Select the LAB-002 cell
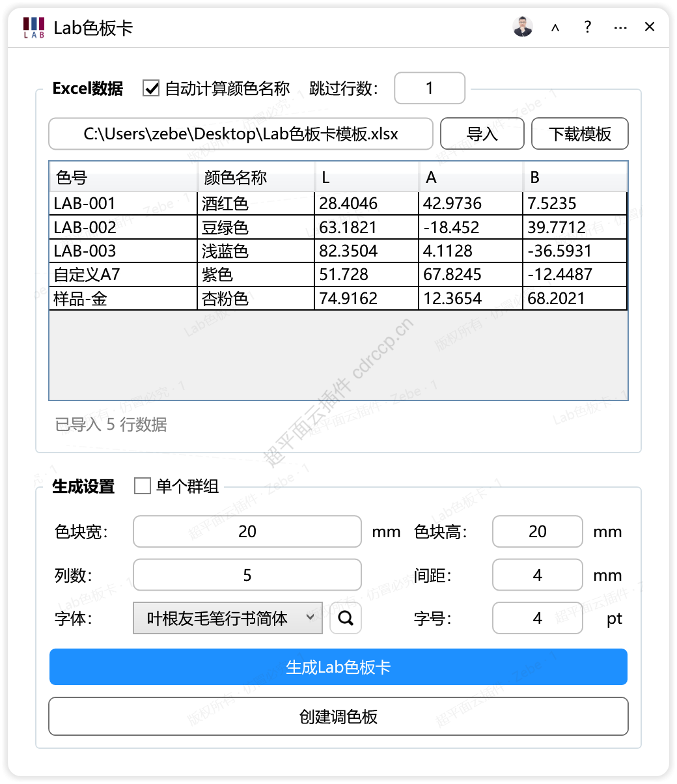 (x=124, y=227)
